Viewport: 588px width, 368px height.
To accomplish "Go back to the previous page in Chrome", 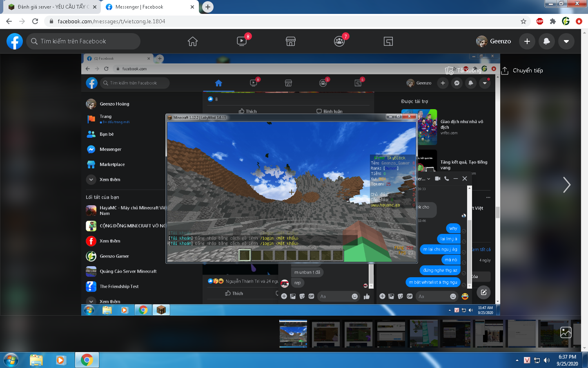I will click(x=9, y=21).
